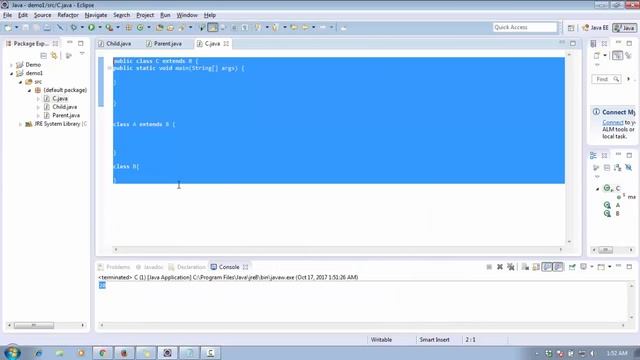The height and width of the screenshot is (360, 640).
Task: Expand the JRE System Library node
Action: click(x=20, y=124)
